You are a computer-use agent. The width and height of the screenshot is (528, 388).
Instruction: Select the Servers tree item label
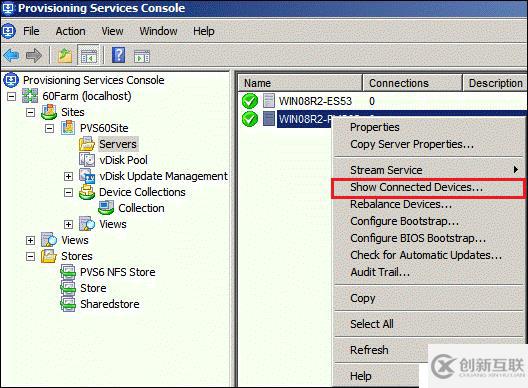click(118, 144)
